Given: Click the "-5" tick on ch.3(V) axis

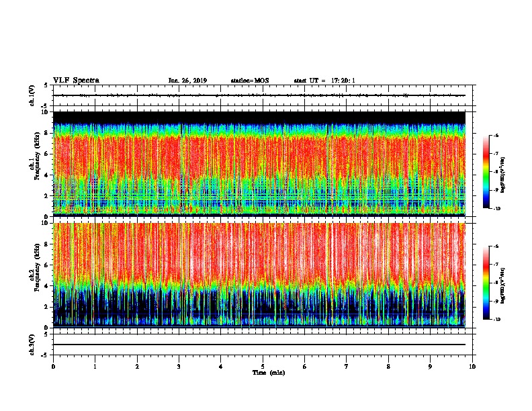Looking at the screenshot, I should (x=45, y=355).
